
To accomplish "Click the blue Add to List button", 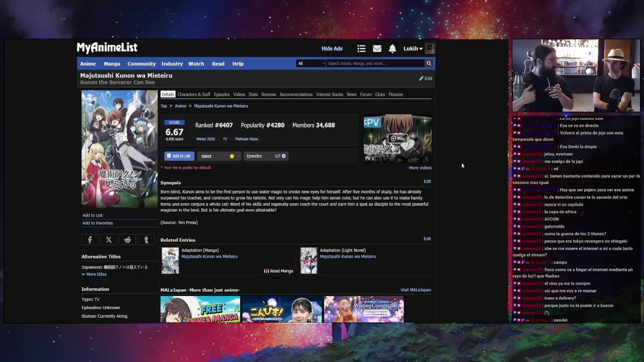I will click(179, 156).
